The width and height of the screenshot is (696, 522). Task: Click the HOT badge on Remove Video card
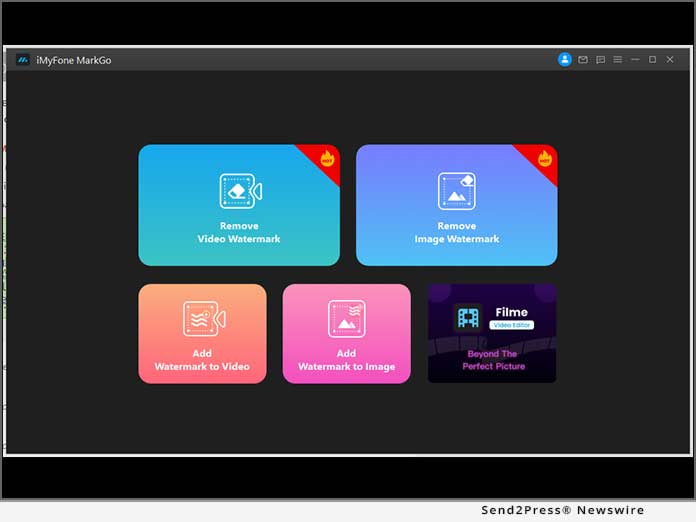(x=326, y=158)
